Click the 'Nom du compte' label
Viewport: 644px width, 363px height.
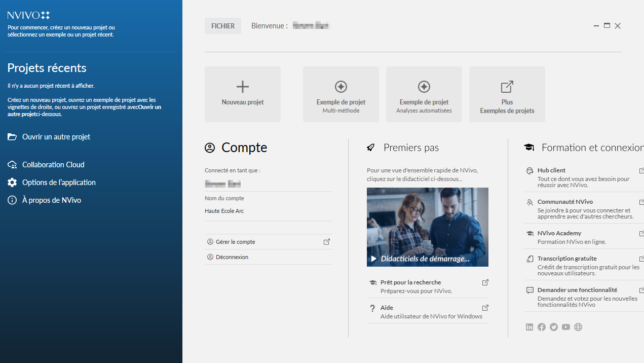click(224, 198)
